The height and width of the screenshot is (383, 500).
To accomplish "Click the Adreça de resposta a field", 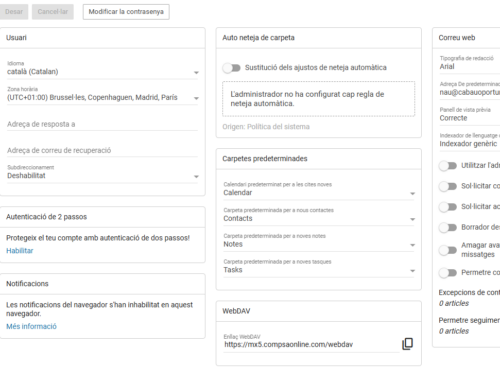I will coord(103,124).
